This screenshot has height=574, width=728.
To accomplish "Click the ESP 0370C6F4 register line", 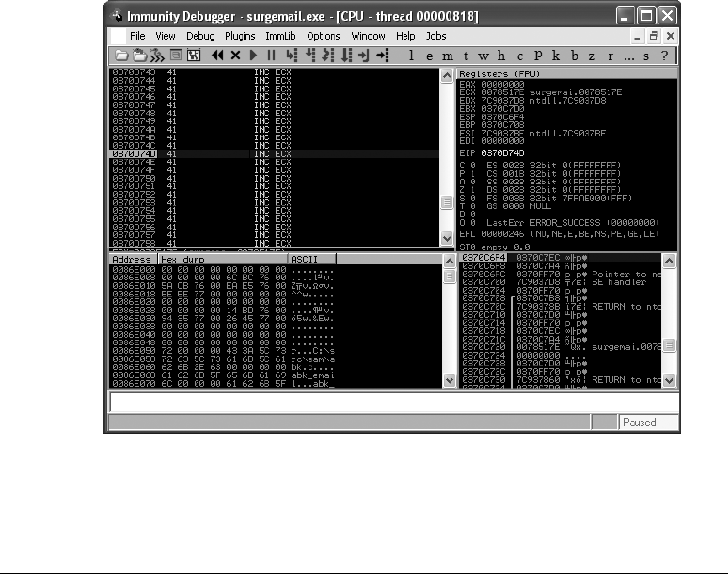I will click(492, 117).
